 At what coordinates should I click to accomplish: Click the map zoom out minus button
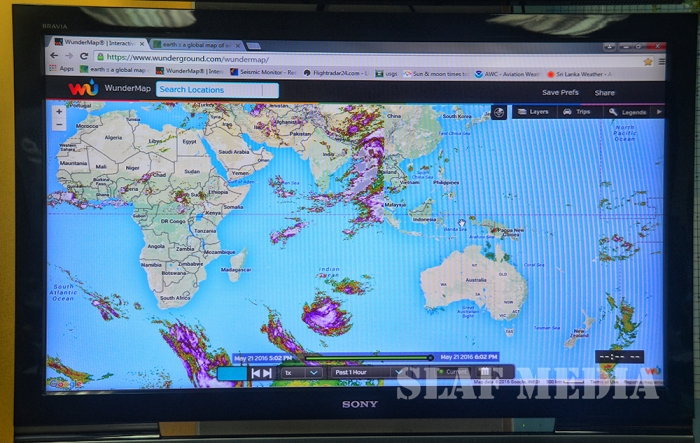click(x=58, y=125)
